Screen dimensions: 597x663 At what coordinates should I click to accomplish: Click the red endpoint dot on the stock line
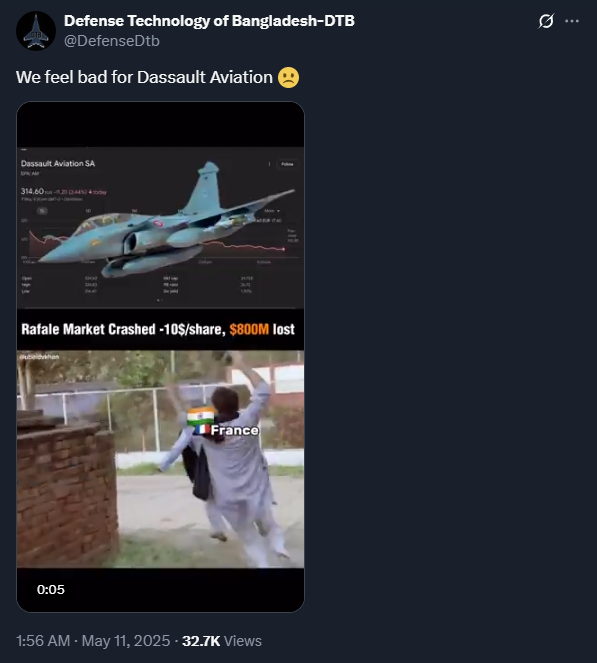tap(284, 249)
